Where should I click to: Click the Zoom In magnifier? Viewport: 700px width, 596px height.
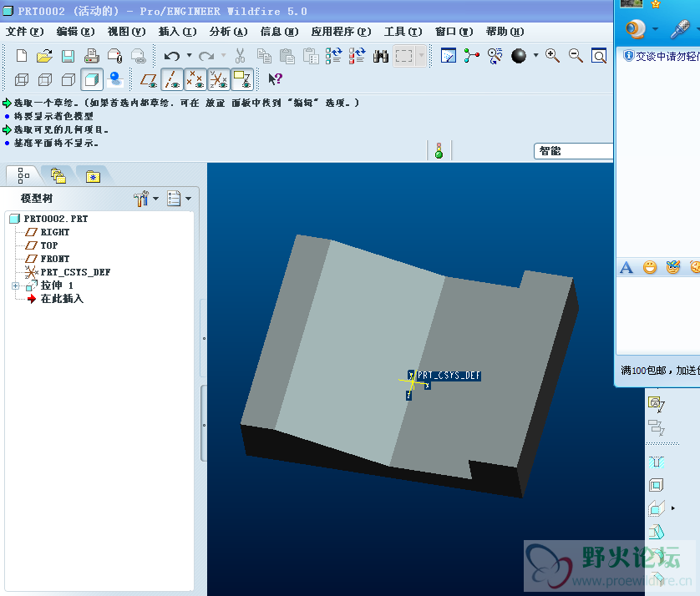552,56
